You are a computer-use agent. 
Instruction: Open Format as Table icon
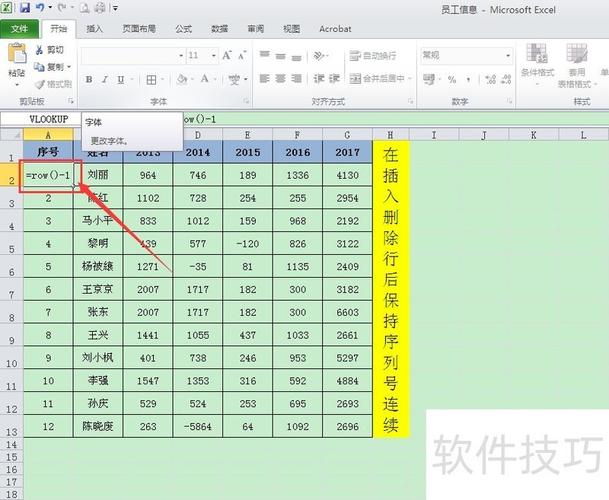coord(577,53)
